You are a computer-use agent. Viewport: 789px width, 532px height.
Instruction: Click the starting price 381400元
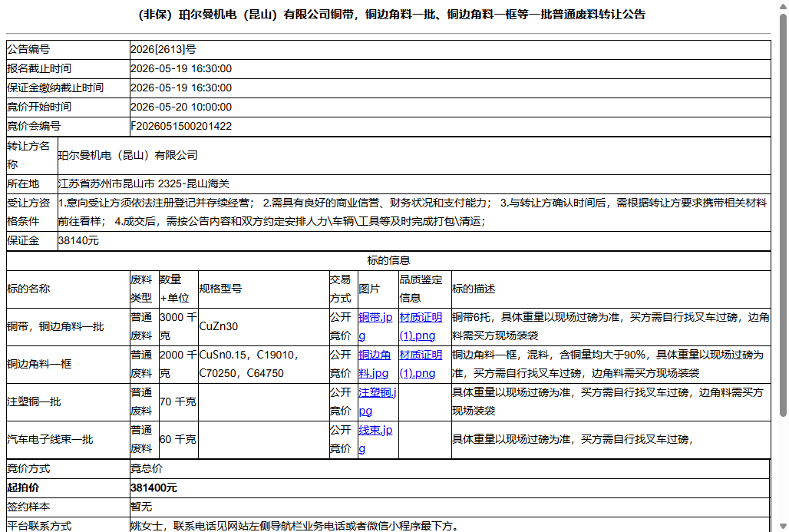154,487
